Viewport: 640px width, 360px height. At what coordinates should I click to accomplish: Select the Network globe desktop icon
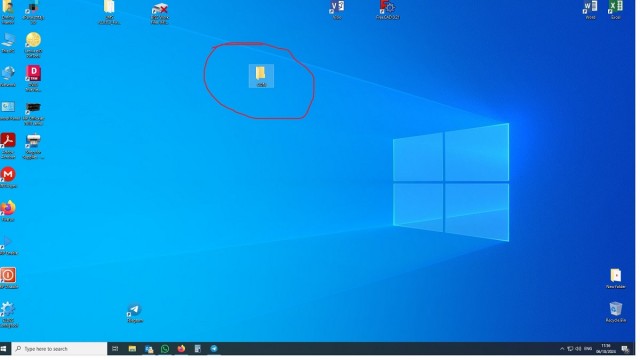coord(8,77)
